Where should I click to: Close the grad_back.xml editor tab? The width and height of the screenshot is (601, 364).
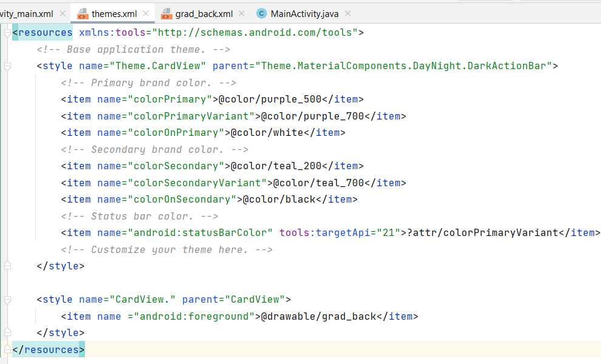[x=242, y=13]
